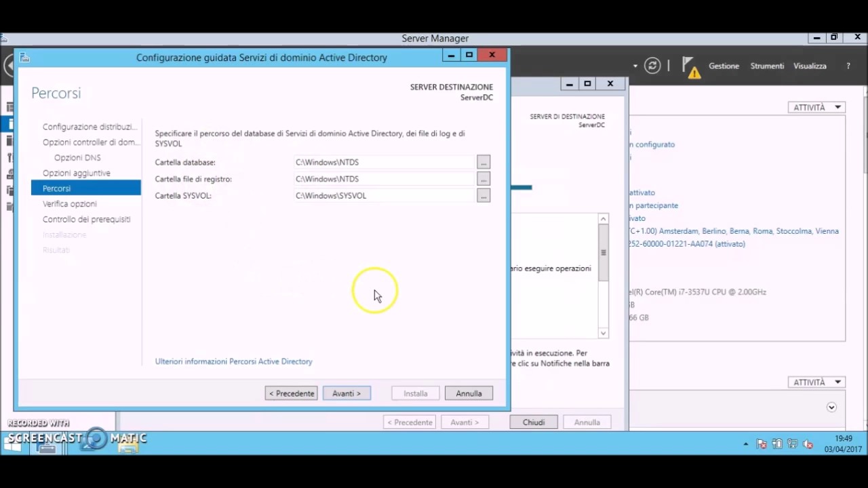Viewport: 868px width, 488px height.
Task: Click the product ID link ending AA074 (attivato)
Action: [687, 244]
